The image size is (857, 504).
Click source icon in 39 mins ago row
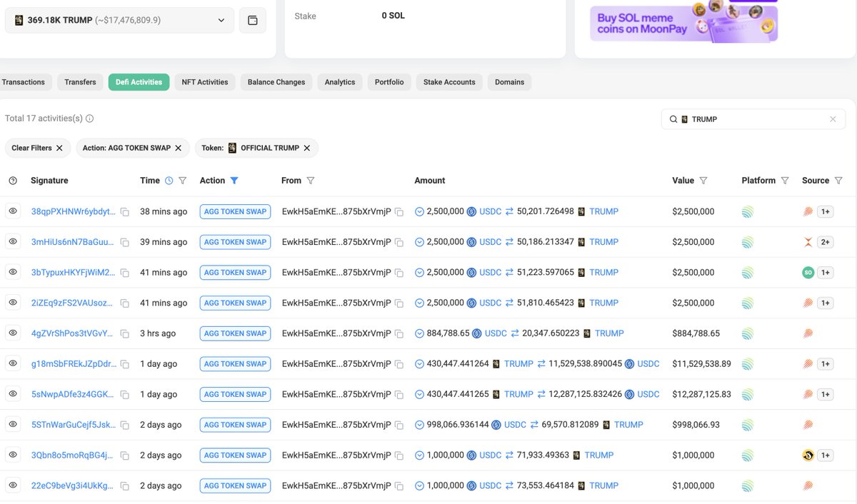[x=808, y=242]
